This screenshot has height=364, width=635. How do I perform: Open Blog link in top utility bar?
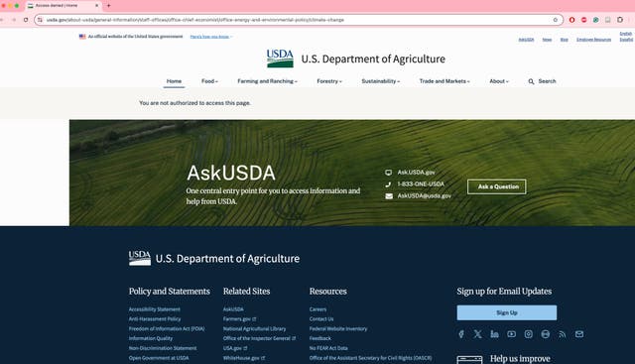point(565,40)
